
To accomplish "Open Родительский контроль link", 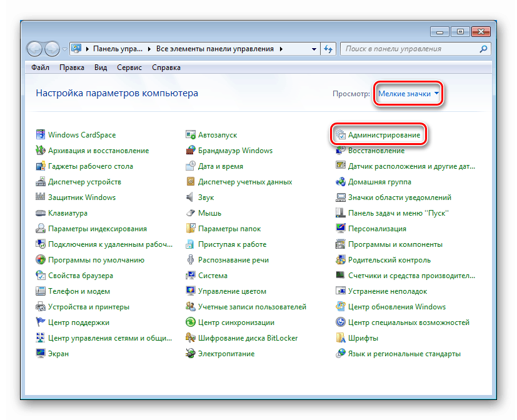I will pyautogui.click(x=389, y=260).
